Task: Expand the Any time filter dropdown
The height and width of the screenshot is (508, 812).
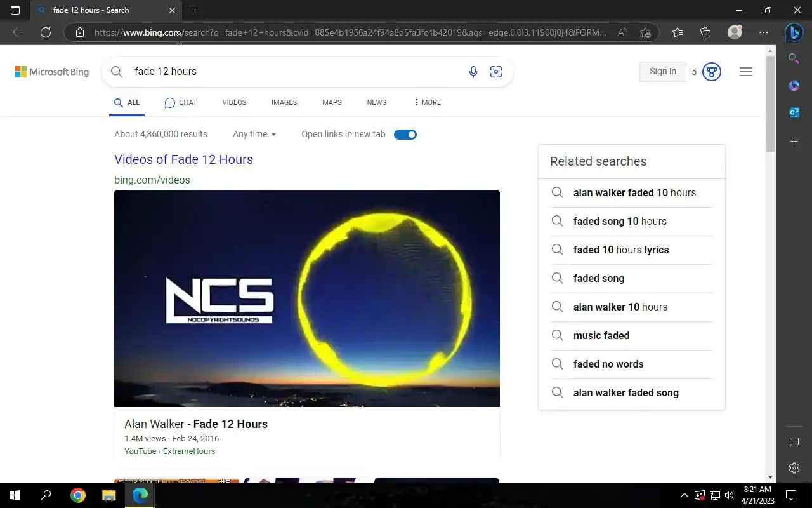Action: pyautogui.click(x=254, y=135)
